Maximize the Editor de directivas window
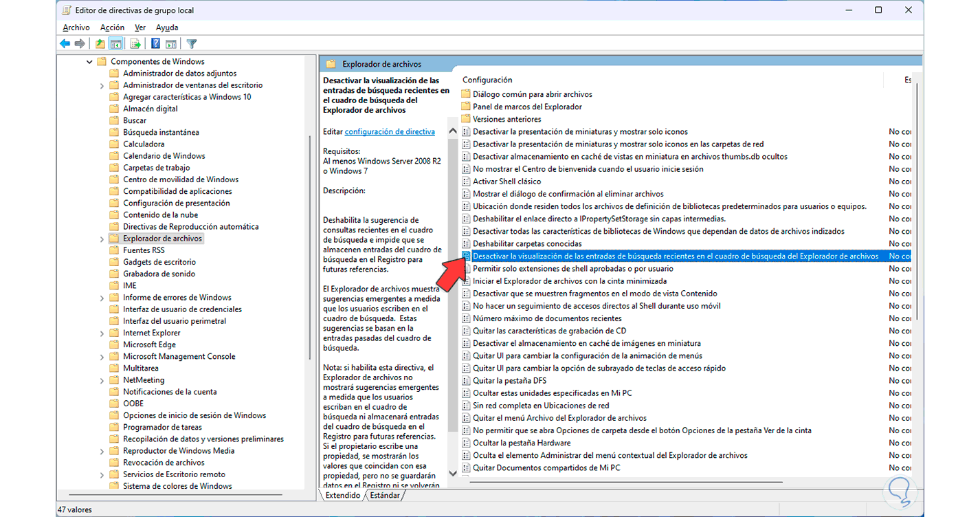 [878, 10]
